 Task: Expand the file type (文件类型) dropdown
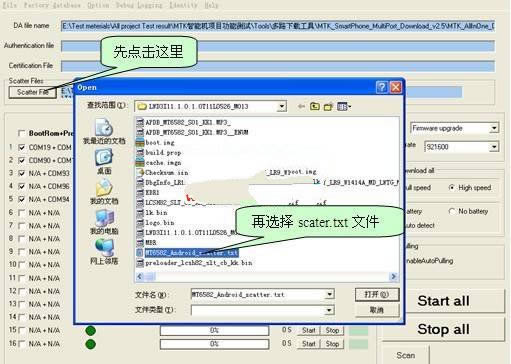click(329, 310)
